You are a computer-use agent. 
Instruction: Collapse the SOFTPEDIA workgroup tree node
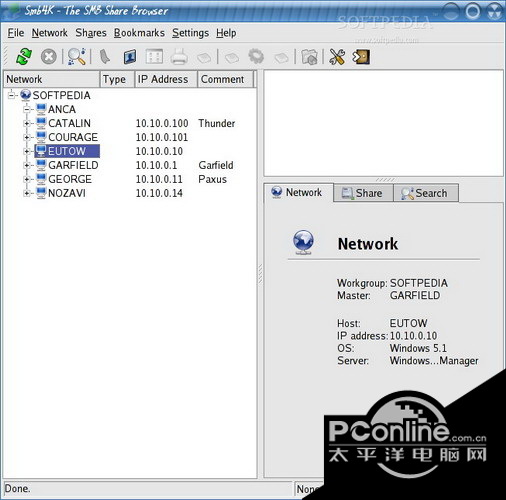12,95
